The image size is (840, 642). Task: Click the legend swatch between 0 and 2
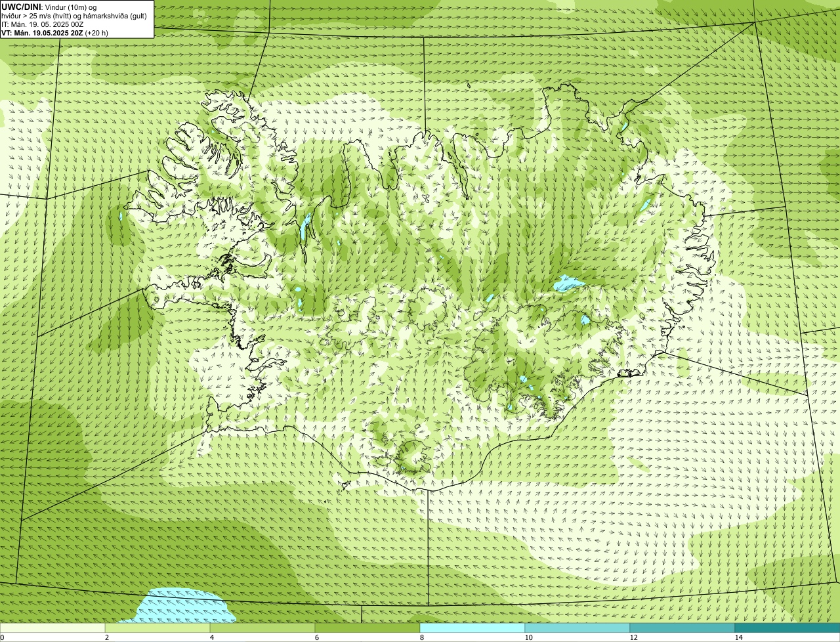(x=52, y=628)
